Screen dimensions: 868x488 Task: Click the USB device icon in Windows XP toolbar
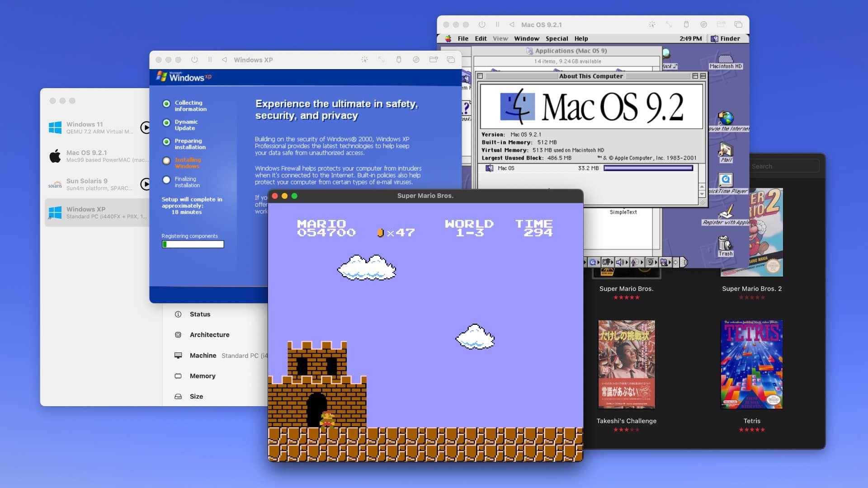tap(399, 60)
